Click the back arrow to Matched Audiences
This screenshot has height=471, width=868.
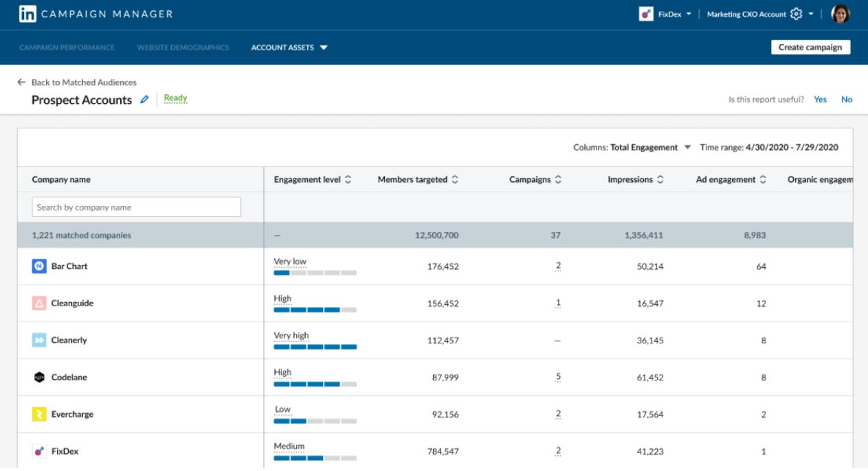(21, 82)
